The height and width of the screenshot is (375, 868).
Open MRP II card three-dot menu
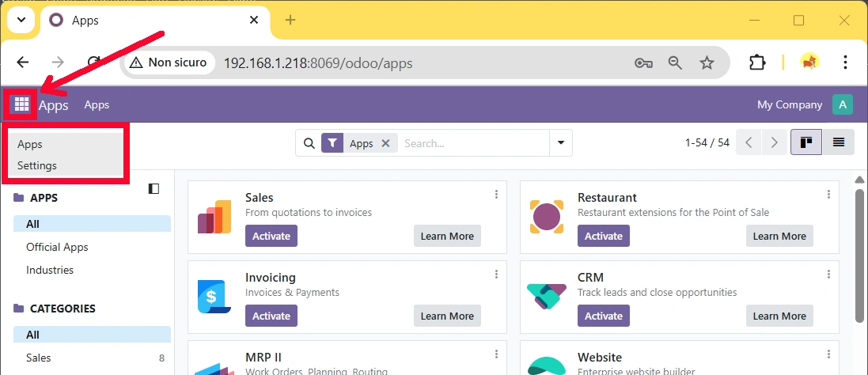[x=497, y=354]
